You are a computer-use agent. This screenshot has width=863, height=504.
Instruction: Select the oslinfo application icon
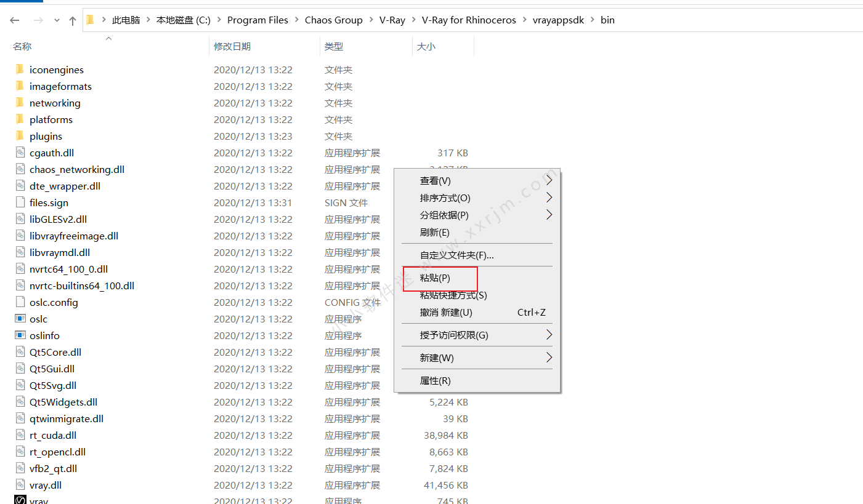point(20,335)
